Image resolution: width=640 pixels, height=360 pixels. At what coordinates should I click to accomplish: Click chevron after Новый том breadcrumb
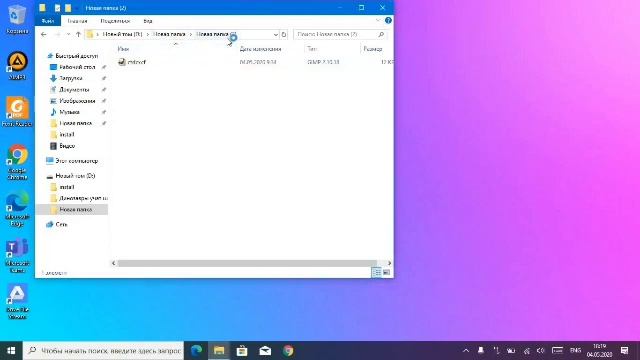147,34
